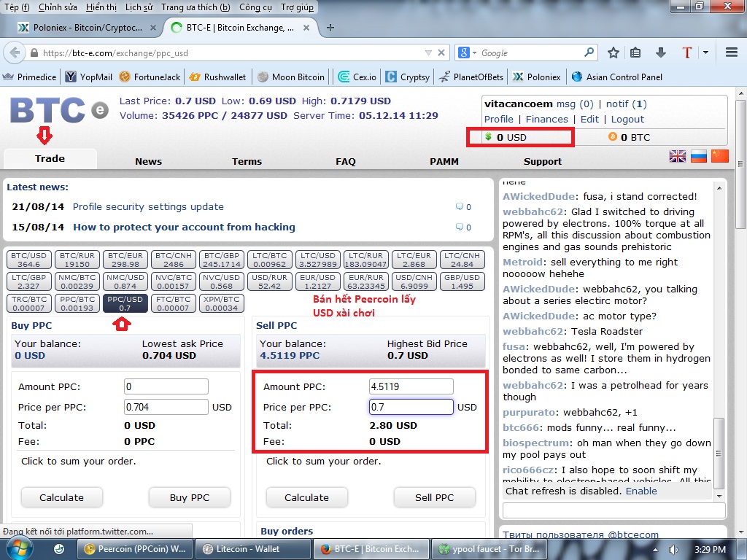This screenshot has width=747, height=560.
Task: Click the bookmark star icon in the toolbar
Action: pyautogui.click(x=613, y=52)
